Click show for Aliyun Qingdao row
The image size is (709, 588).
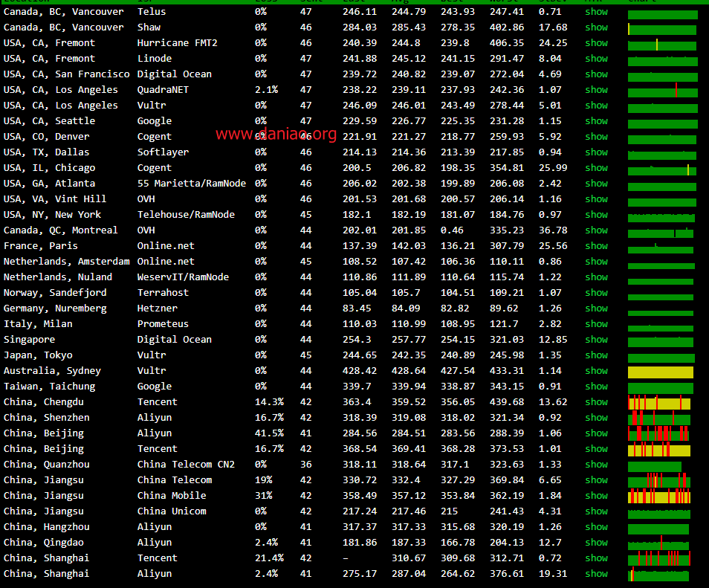597,543
